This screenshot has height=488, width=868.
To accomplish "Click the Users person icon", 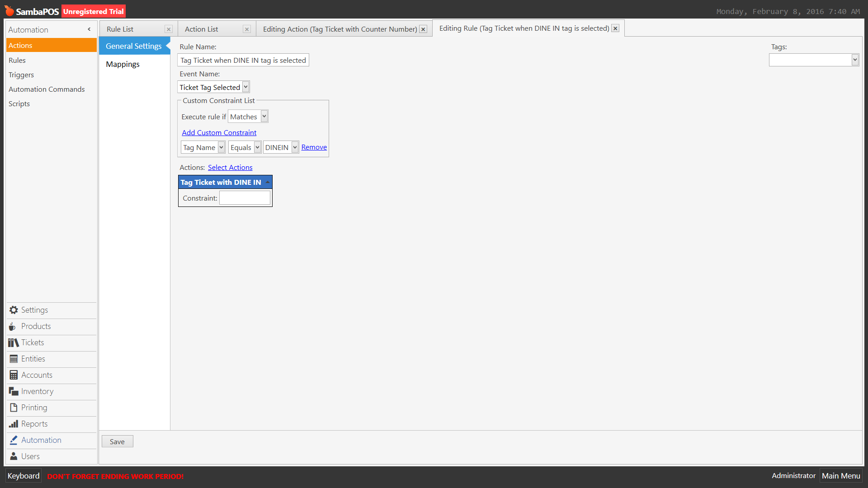I will click(x=14, y=456).
